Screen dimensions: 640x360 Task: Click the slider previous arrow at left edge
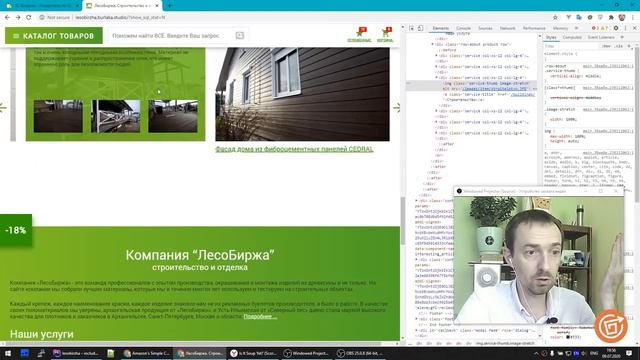point(3,108)
